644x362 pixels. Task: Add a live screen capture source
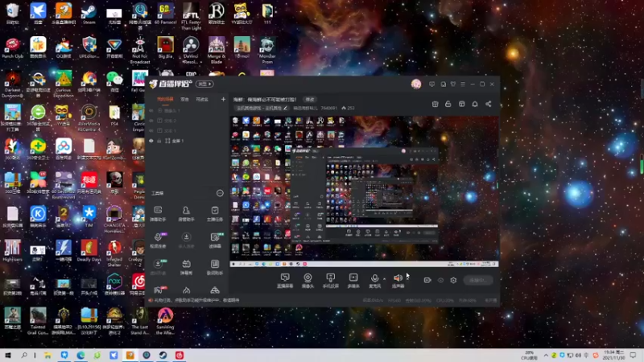(285, 281)
